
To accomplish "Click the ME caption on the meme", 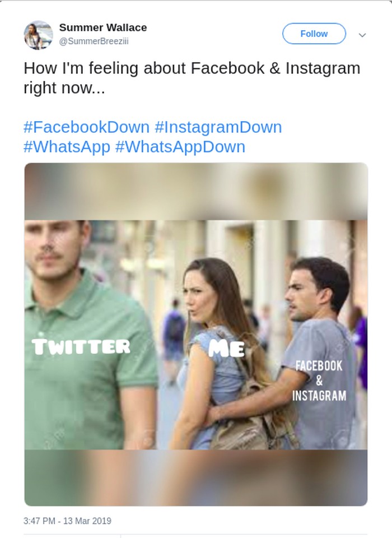I will tap(227, 349).
